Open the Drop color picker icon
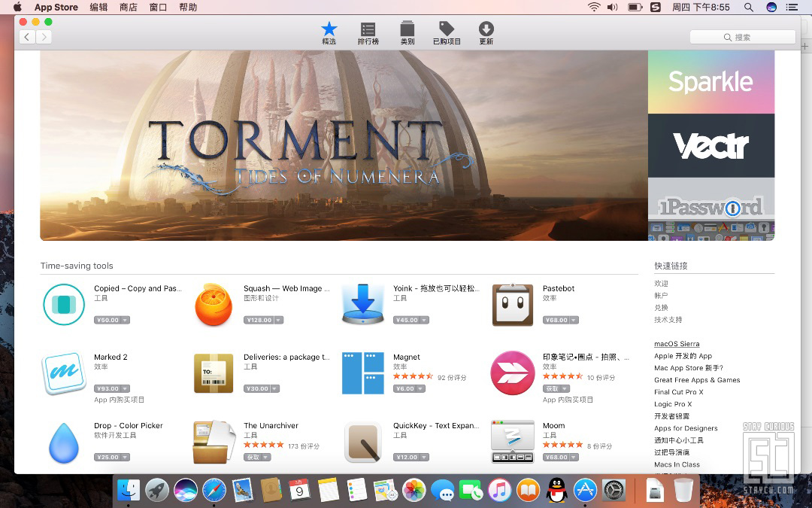 click(64, 443)
